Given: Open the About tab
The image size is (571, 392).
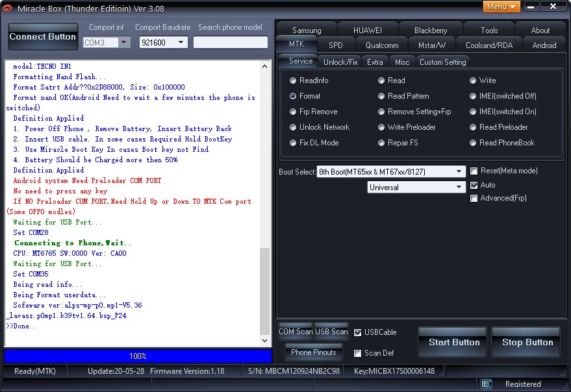Looking at the screenshot, I should click(540, 31).
